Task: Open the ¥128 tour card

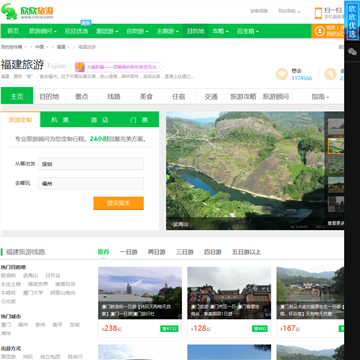Action: (229, 302)
